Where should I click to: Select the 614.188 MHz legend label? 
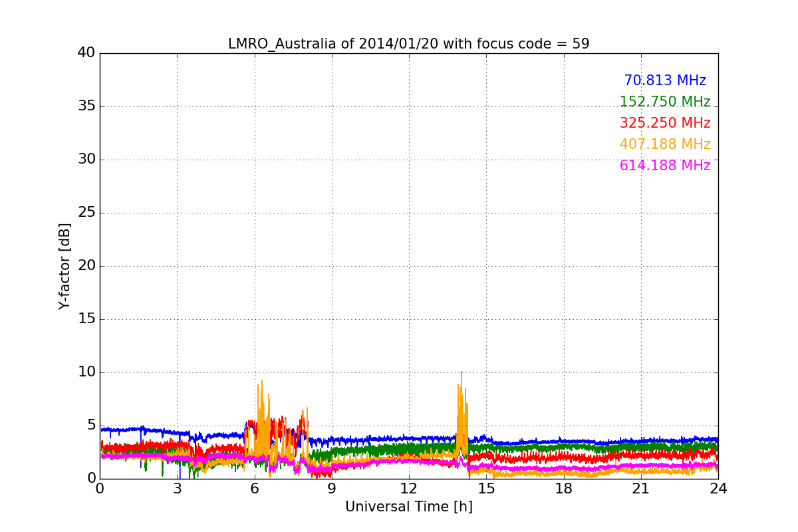(665, 166)
